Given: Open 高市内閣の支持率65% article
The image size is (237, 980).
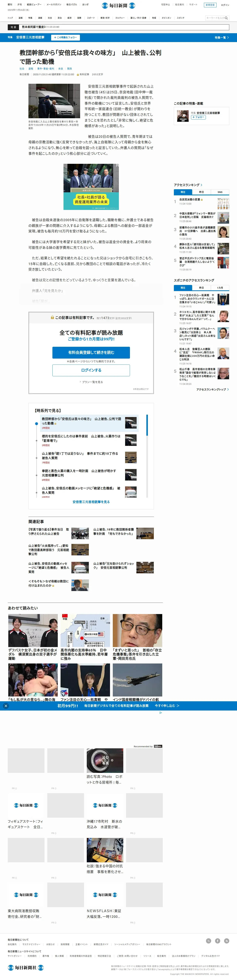Looking at the screenshot, I should [x=85, y=654].
